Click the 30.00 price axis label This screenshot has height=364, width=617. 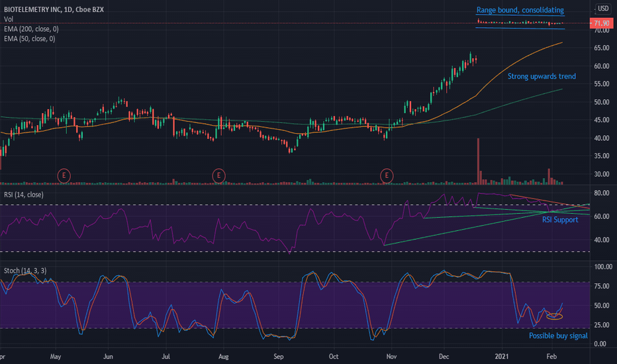pyautogui.click(x=602, y=174)
